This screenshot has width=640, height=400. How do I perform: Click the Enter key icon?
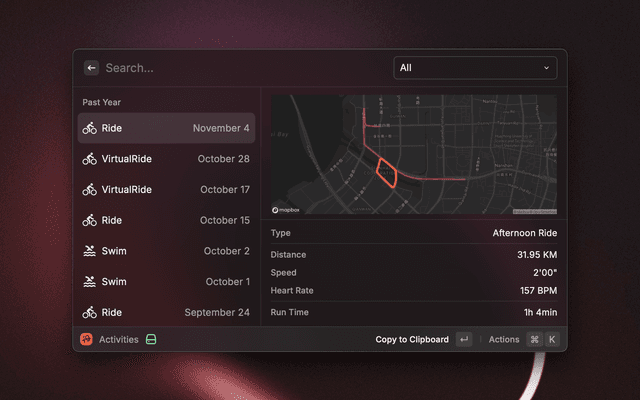(x=464, y=340)
